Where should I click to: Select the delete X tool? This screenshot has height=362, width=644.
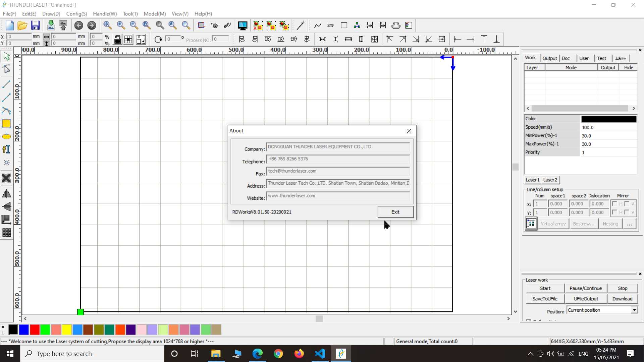click(6, 178)
